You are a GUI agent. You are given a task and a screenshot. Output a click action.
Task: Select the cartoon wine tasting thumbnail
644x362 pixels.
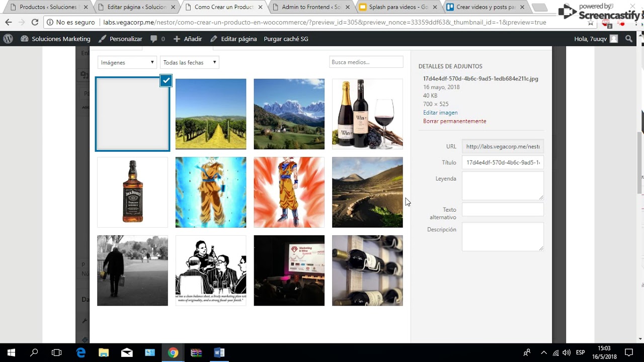[x=211, y=270]
